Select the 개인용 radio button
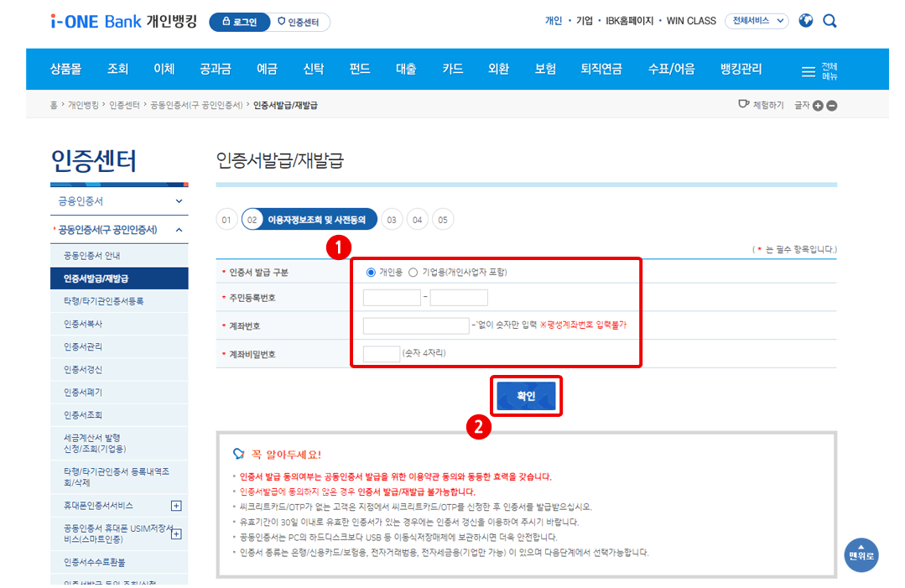905x588 pixels. [371, 273]
